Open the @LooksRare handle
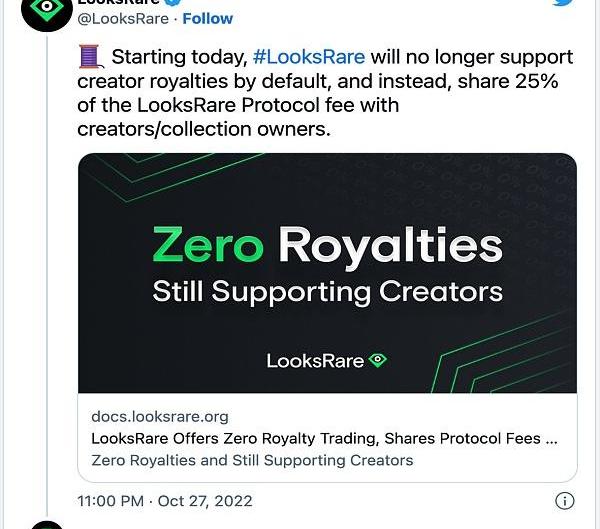Image resolution: width=600 pixels, height=529 pixels. coord(123,19)
